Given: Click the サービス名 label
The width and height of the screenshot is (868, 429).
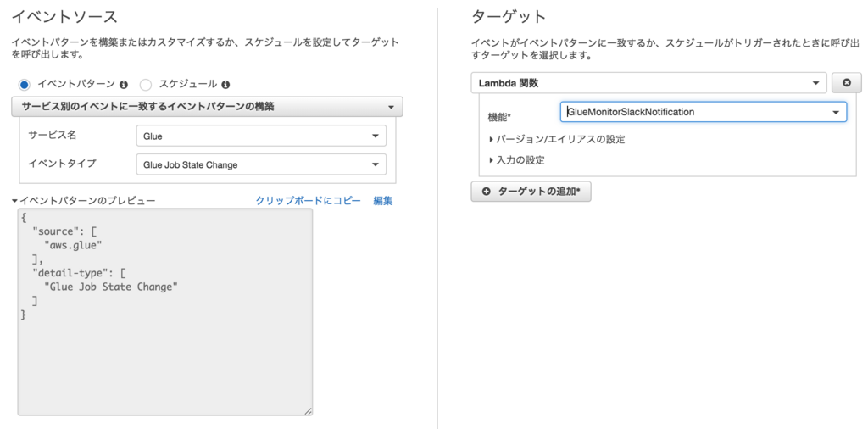Looking at the screenshot, I should click(x=52, y=135).
